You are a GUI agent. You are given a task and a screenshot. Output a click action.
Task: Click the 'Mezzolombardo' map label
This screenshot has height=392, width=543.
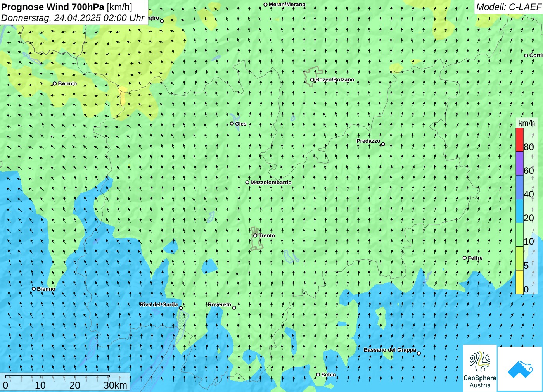(271, 182)
